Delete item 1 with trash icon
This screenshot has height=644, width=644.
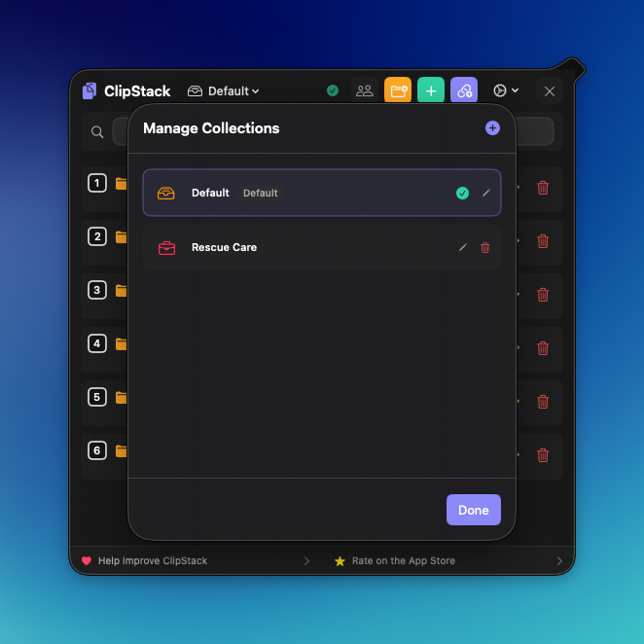543,188
